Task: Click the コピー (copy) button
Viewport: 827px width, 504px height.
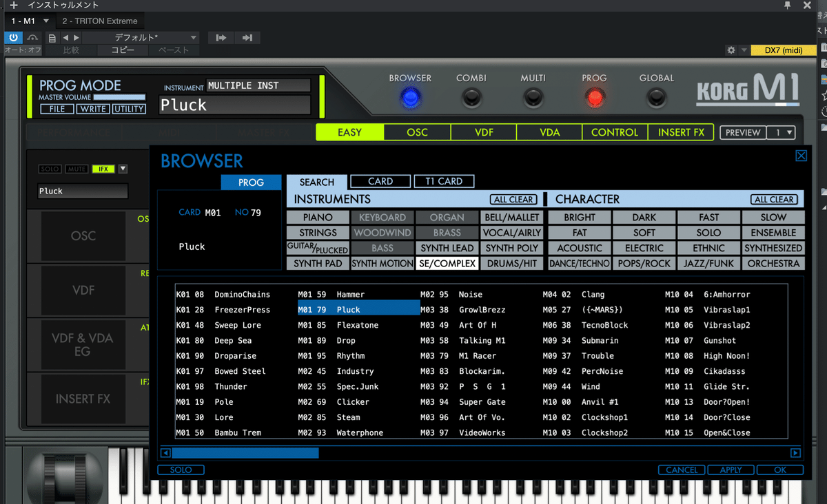Action: (x=123, y=50)
